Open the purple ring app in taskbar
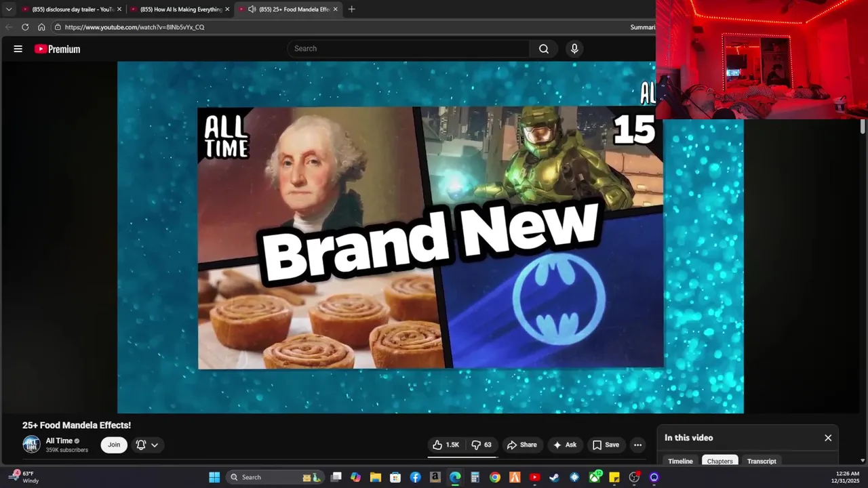The height and width of the screenshot is (488, 868). click(x=654, y=477)
